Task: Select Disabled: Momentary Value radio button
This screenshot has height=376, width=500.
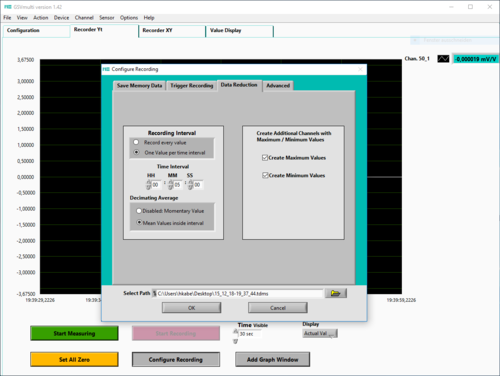Action: click(x=139, y=211)
